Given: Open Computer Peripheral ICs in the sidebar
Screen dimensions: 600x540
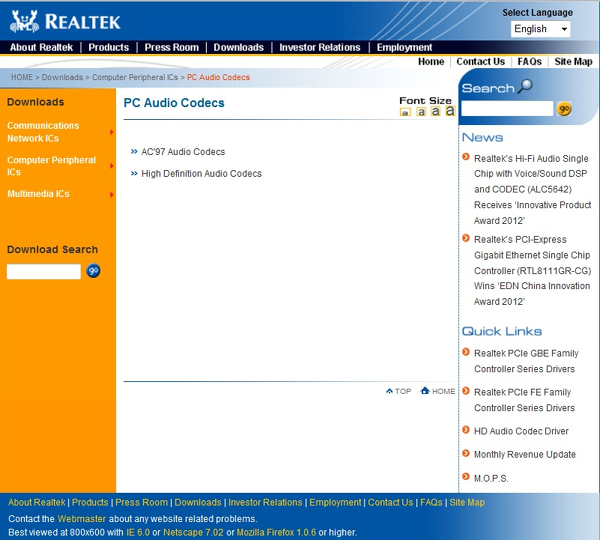Looking at the screenshot, I should click(x=51, y=166).
